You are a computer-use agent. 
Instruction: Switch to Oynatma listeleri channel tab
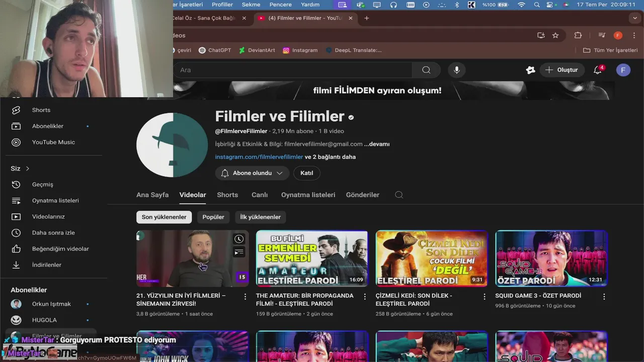tap(308, 195)
